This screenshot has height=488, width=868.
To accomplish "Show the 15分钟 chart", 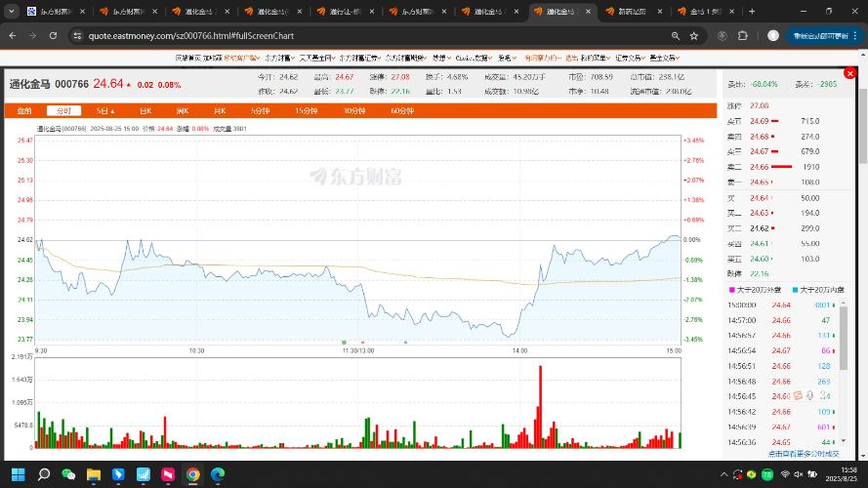I will tap(306, 110).
